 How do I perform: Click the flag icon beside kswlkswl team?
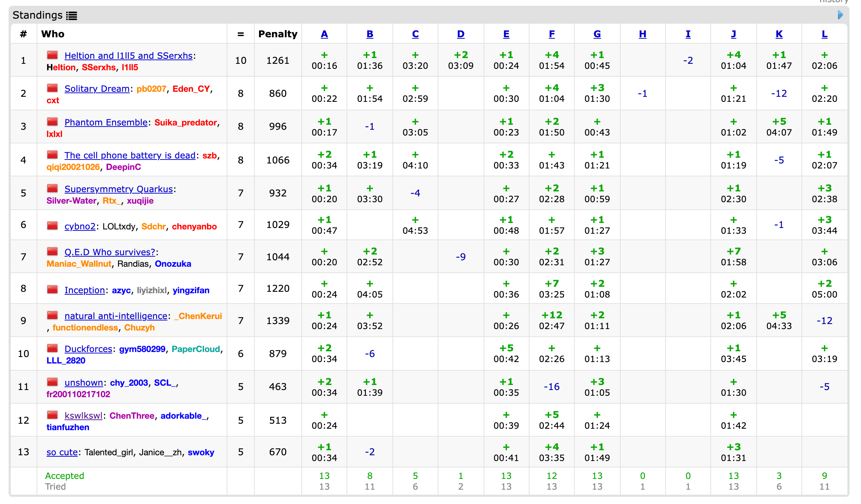[52, 415]
